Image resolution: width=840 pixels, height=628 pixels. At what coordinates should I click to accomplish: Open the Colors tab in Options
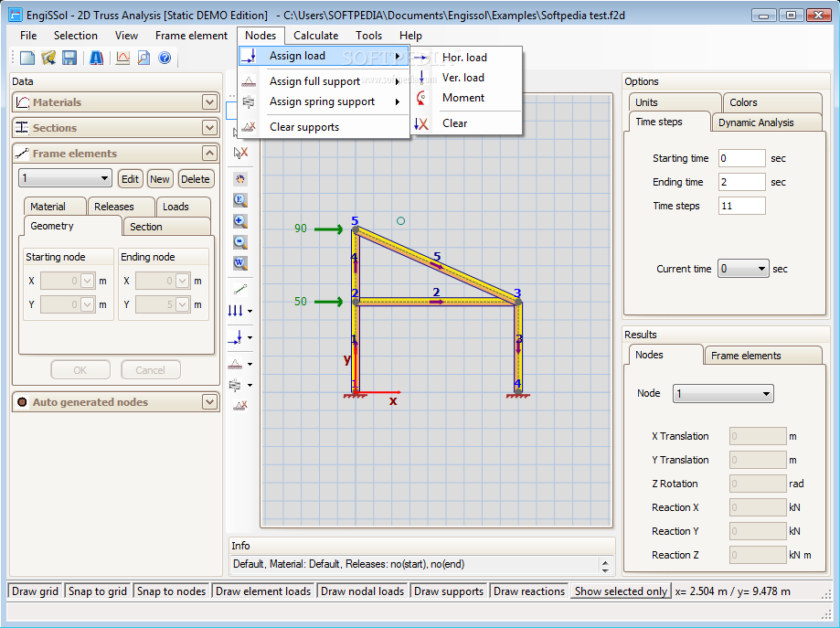click(x=772, y=102)
